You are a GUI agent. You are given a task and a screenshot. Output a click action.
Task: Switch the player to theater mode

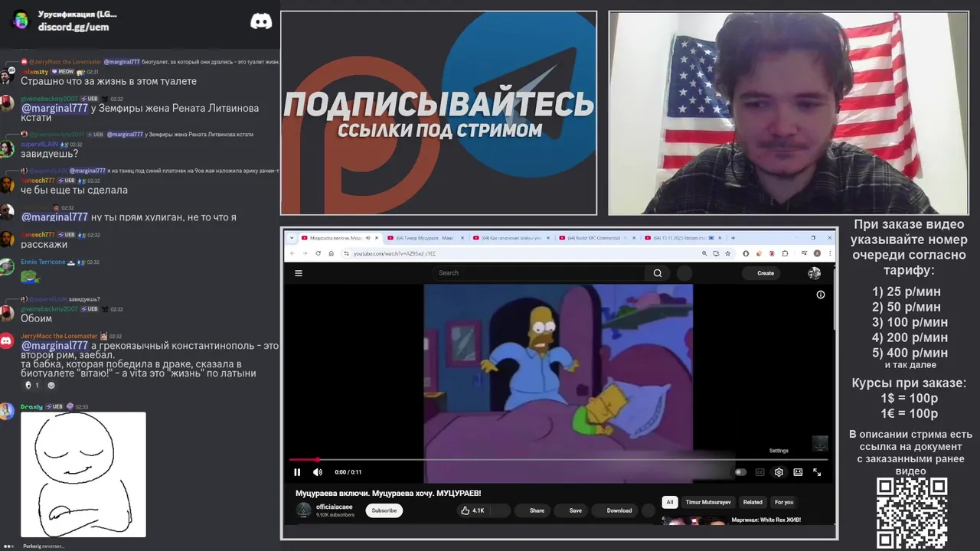(x=798, y=472)
